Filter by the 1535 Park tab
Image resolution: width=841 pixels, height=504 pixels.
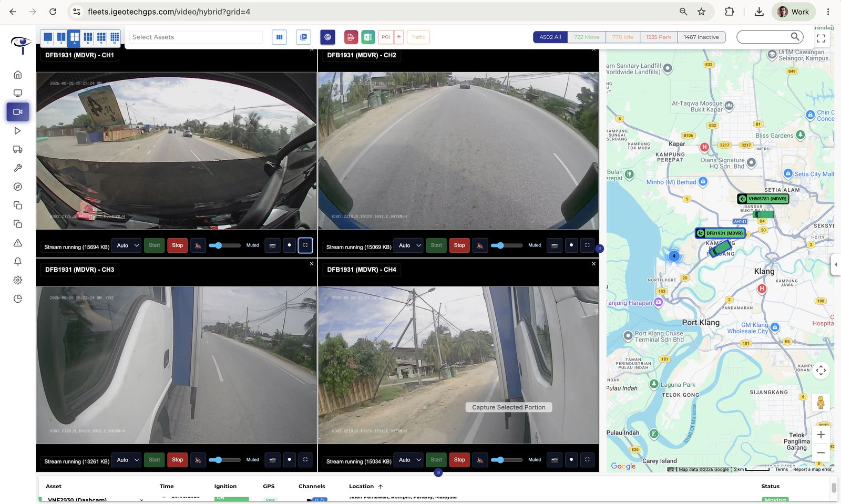pyautogui.click(x=659, y=37)
